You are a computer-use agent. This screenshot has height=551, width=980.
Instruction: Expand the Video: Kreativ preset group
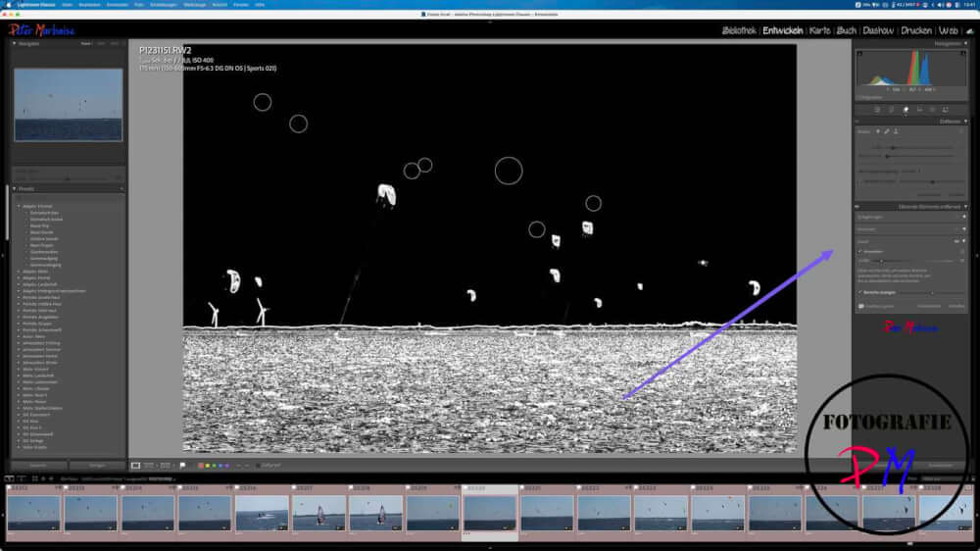point(19,447)
